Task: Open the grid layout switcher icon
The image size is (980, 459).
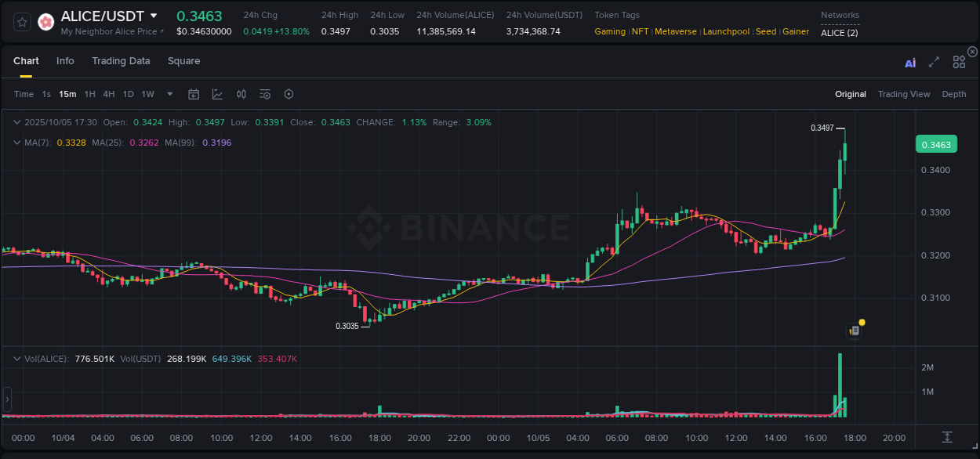Action: pyautogui.click(x=958, y=62)
